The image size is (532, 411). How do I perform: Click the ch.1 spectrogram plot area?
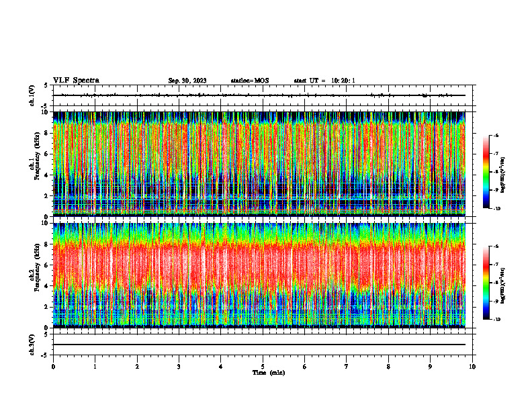(x=259, y=164)
